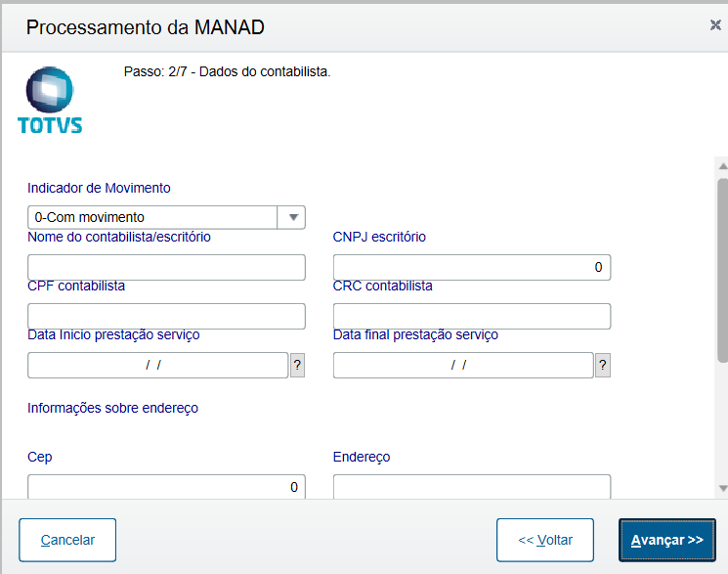Focus the Data Inicio prestação serviço date field
728x574 pixels.
(157, 365)
